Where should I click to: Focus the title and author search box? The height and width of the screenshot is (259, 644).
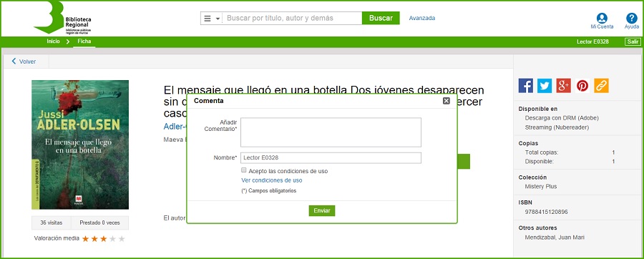pyautogui.click(x=292, y=18)
